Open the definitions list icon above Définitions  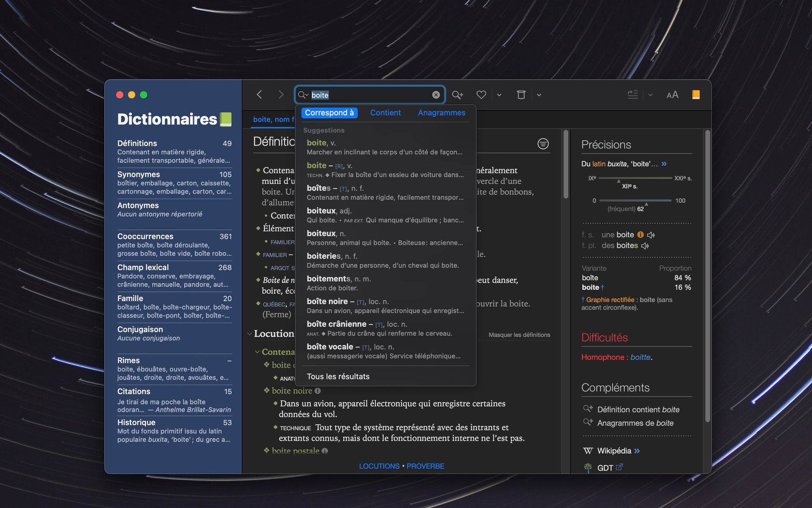click(543, 143)
